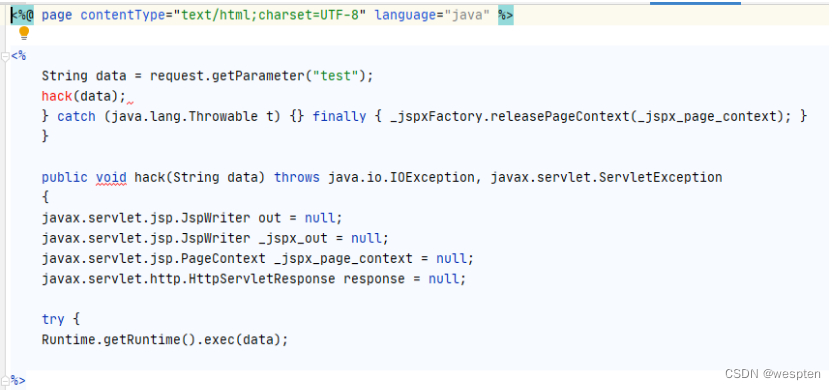Viewport: 836px width, 390px height.
Task: Click 'Runtime.getRuntime().exec(data);' line
Action: (x=165, y=339)
